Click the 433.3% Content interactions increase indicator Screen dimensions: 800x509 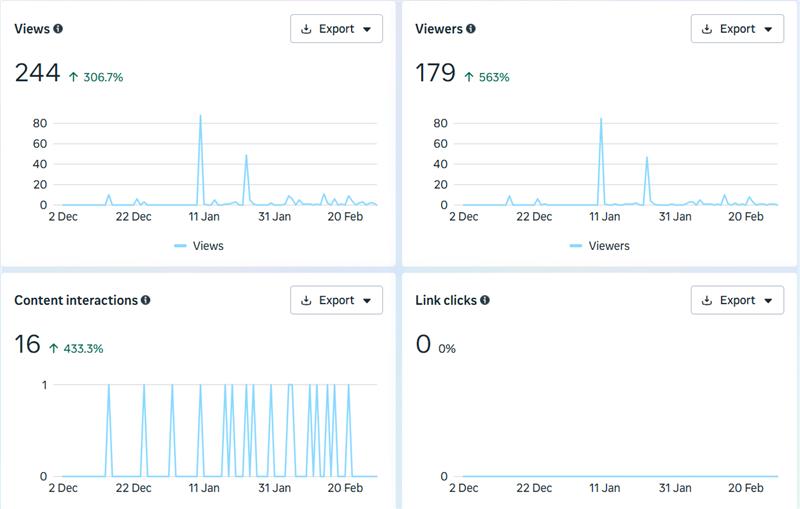point(75,349)
